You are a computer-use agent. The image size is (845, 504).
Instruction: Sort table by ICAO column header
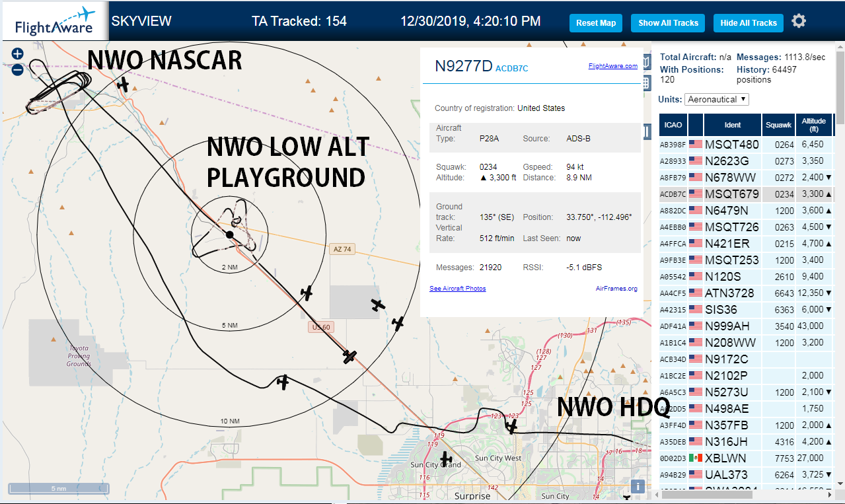tap(673, 124)
